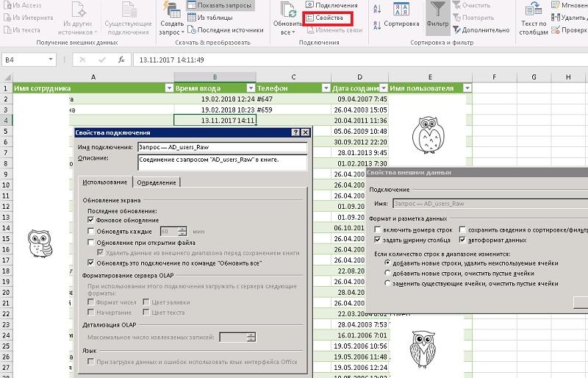Enable включить номера строк checkbox
This screenshot has width=588, height=378.
click(x=378, y=229)
